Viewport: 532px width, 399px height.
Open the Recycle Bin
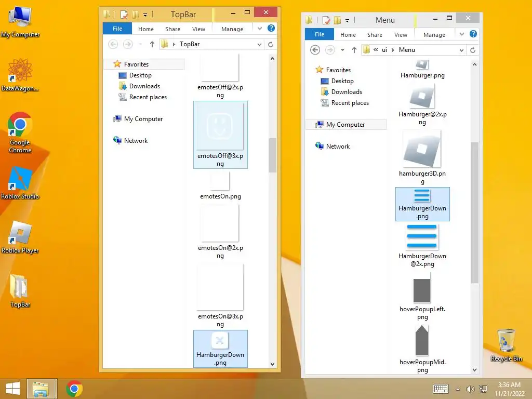(506, 345)
